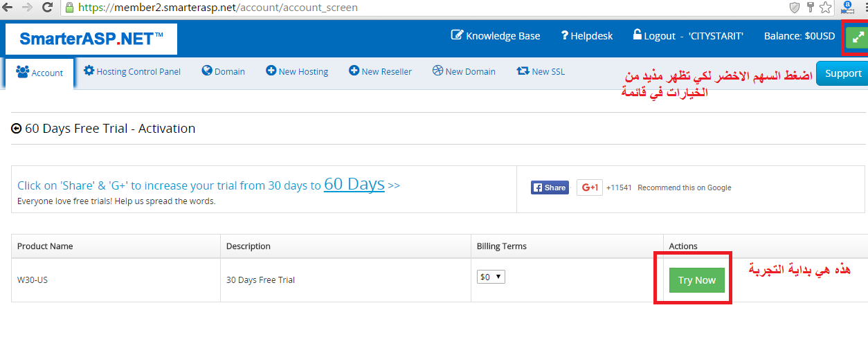Bookmark page using the star icon
Screen dimensions: 868x357
point(825,8)
